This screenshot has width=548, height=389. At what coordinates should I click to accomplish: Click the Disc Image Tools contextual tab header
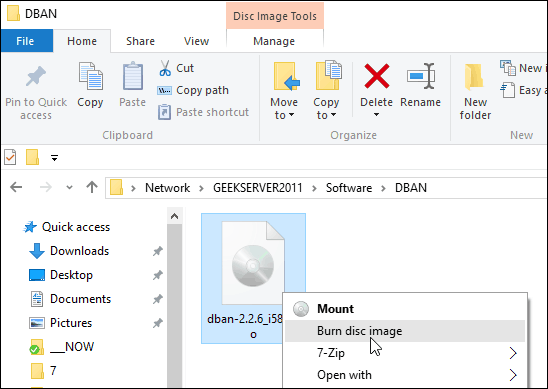click(275, 16)
